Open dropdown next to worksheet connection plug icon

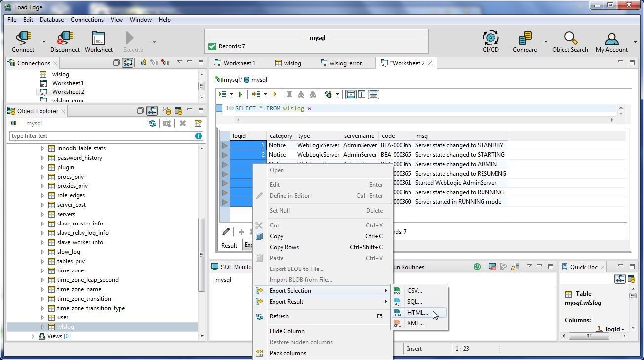pyautogui.click(x=338, y=94)
